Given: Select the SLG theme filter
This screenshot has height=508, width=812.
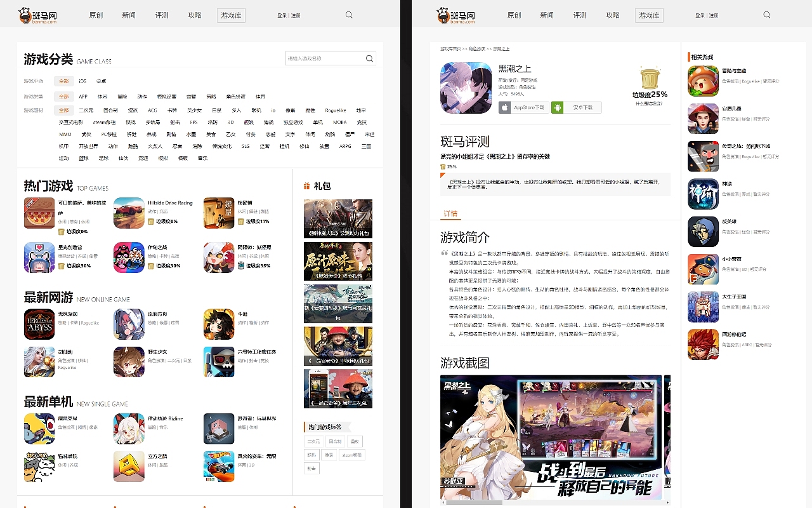Looking at the screenshot, I should click(246, 146).
